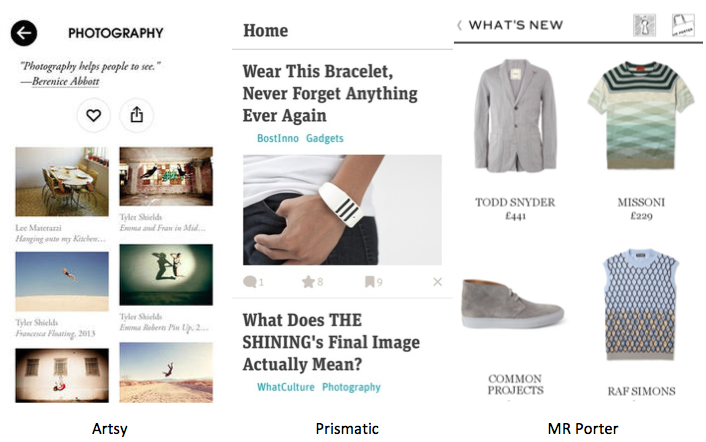
Task: Open the BostInno topic tag
Action: point(277,138)
